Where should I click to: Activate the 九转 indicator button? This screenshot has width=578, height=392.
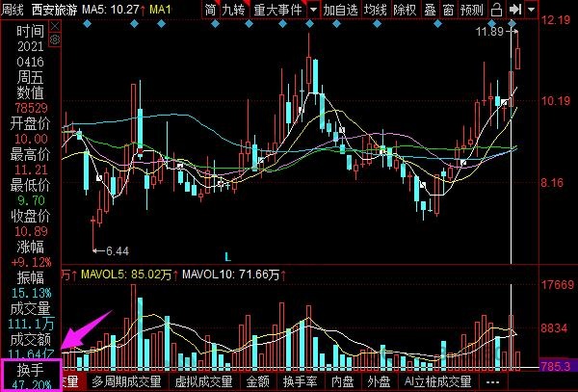point(233,10)
